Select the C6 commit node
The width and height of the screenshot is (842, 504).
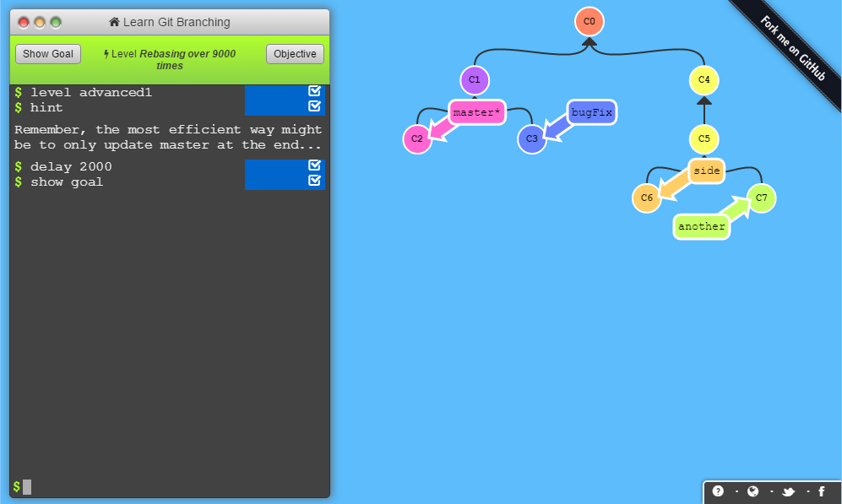click(x=647, y=198)
